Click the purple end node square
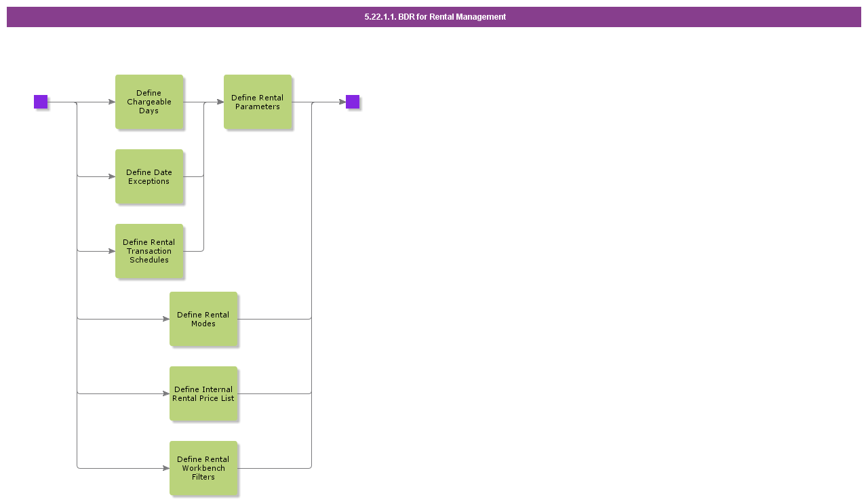Image resolution: width=868 pixels, height=502 pixels. pyautogui.click(x=353, y=102)
